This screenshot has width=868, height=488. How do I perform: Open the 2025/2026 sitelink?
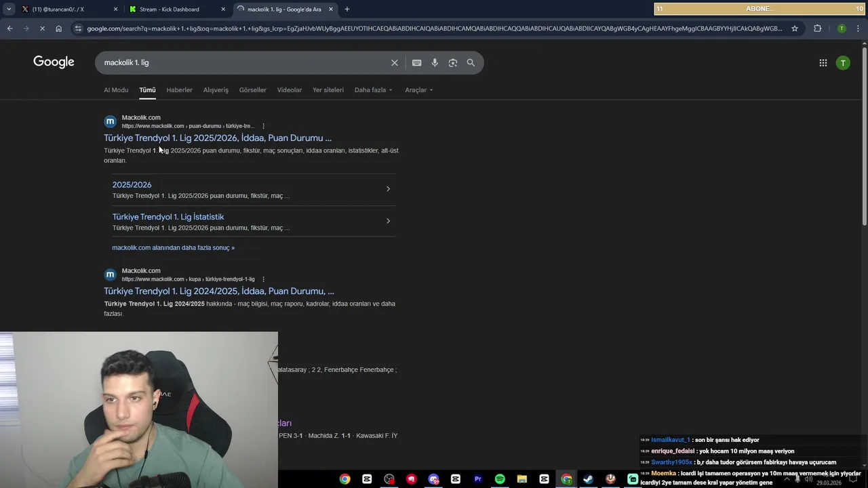132,184
